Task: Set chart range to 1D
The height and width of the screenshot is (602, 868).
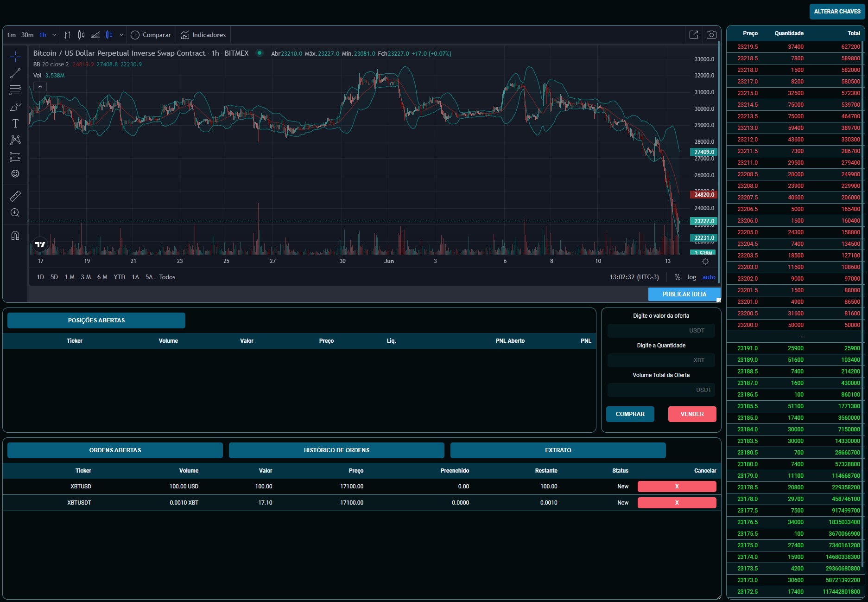Action: pyautogui.click(x=40, y=277)
